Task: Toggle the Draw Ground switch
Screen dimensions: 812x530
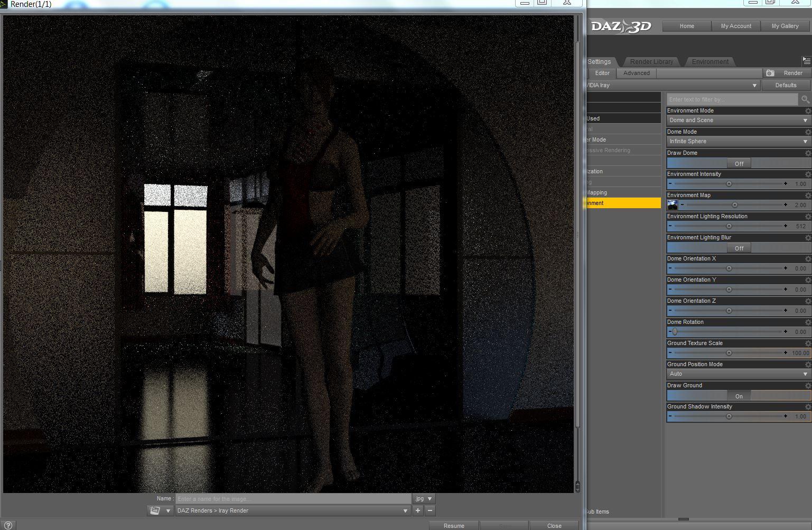Action: coord(738,396)
